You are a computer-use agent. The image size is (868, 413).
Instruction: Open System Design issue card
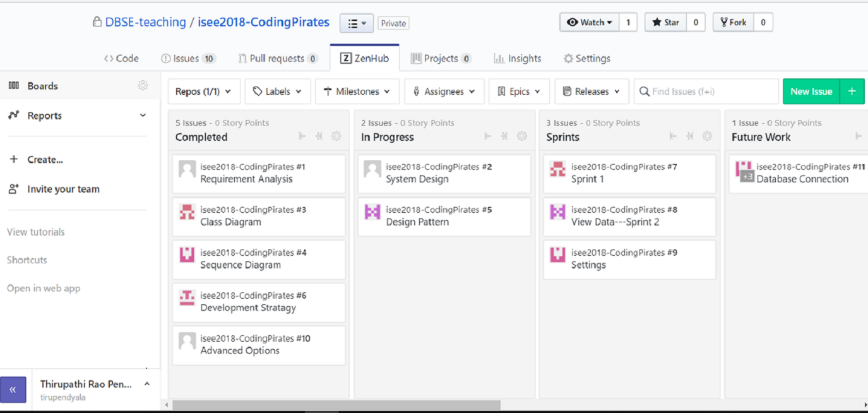tap(444, 174)
